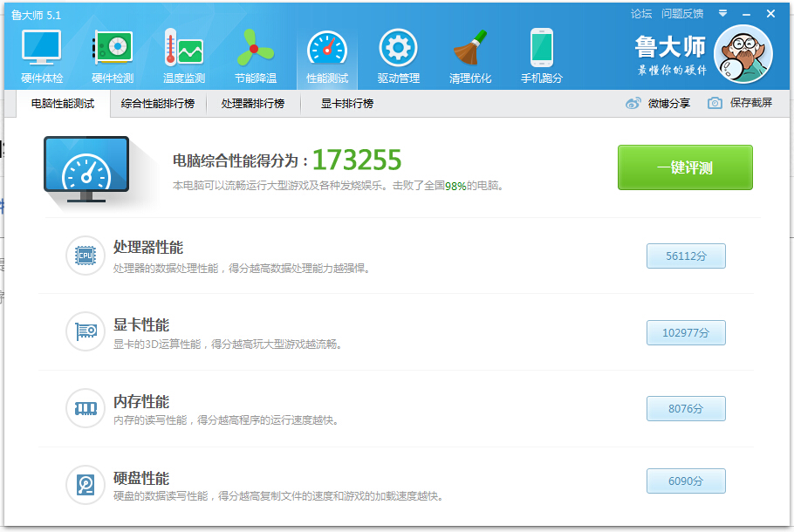Image resolution: width=794 pixels, height=532 pixels.
Task: Switch to 电脑性能测试 tab
Action: pyautogui.click(x=63, y=104)
